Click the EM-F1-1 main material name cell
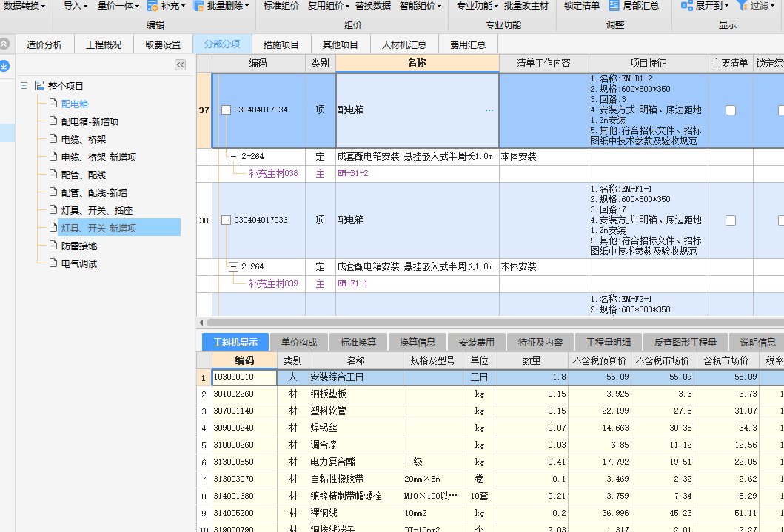784x532 pixels. point(418,283)
